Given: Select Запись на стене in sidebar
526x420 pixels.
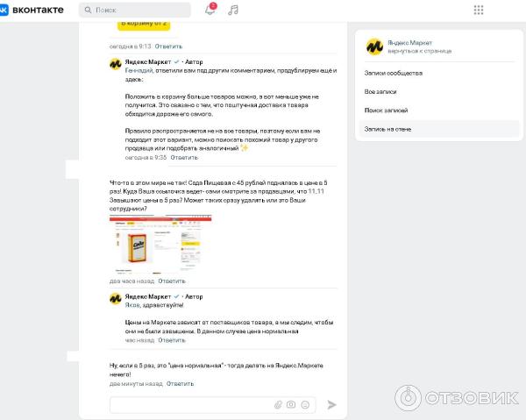Looking at the screenshot, I should (387, 129).
